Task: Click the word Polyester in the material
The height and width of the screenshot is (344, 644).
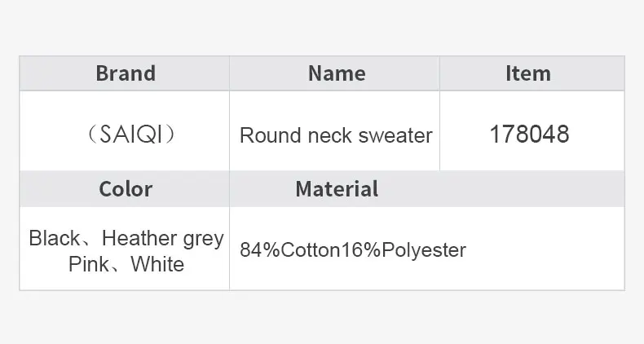Action: click(424, 250)
